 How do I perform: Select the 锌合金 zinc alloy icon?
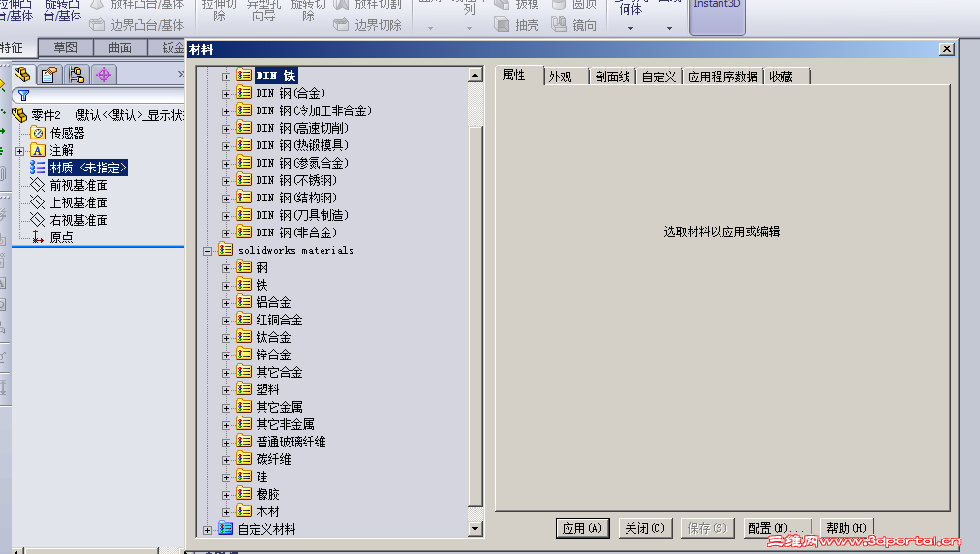(x=244, y=354)
